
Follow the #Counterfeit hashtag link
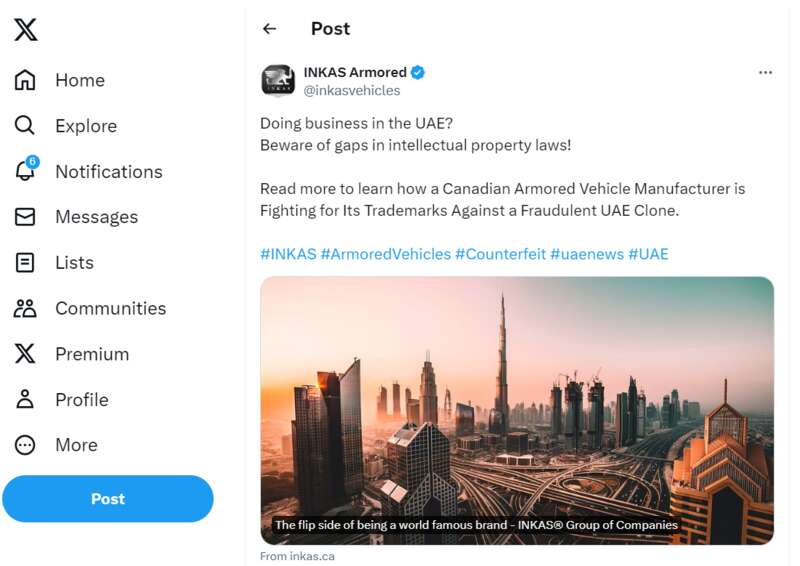pyautogui.click(x=500, y=254)
